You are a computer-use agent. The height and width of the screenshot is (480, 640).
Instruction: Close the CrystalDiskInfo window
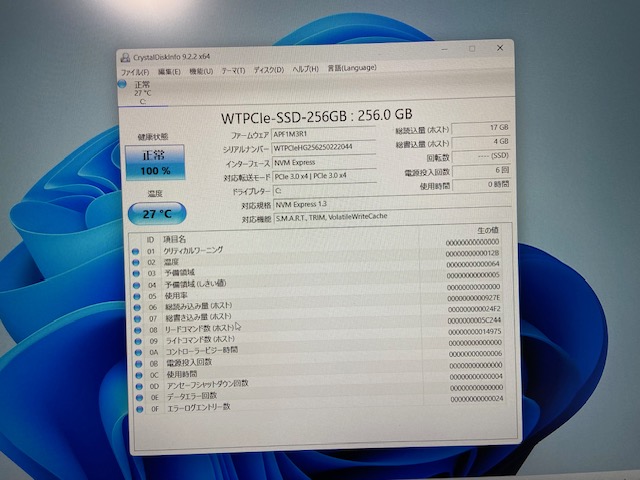(500, 48)
